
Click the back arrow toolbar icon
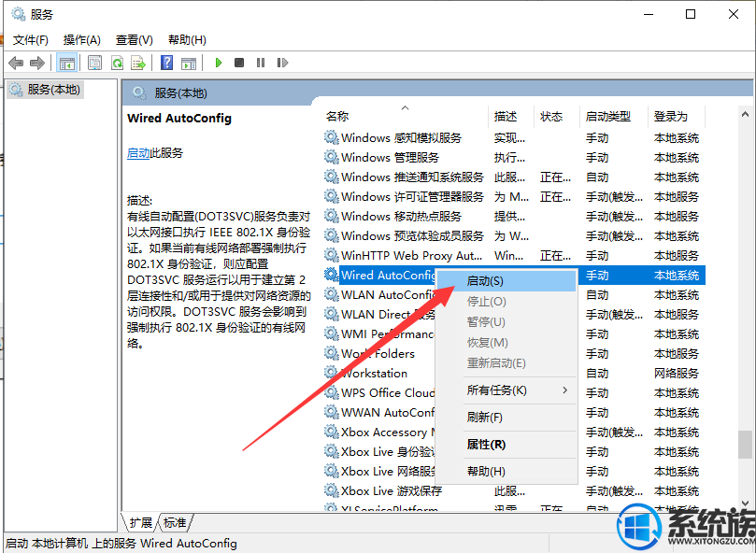pyautogui.click(x=16, y=63)
